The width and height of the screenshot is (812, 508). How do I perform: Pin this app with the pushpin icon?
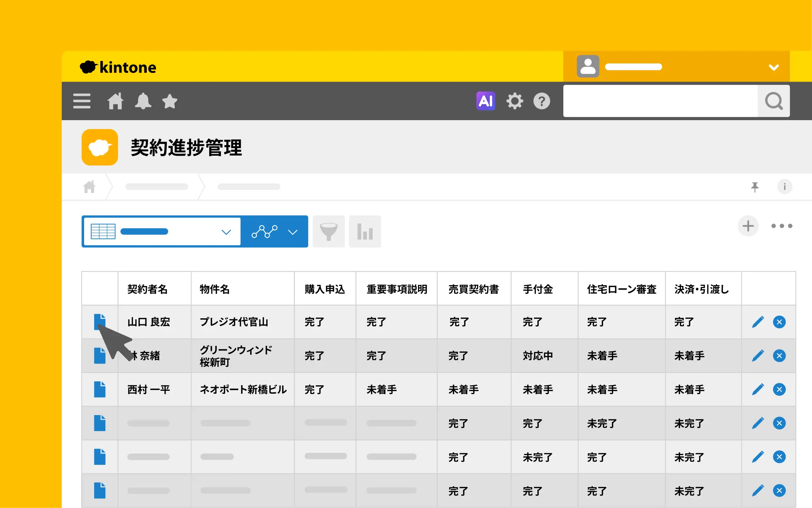coord(755,187)
